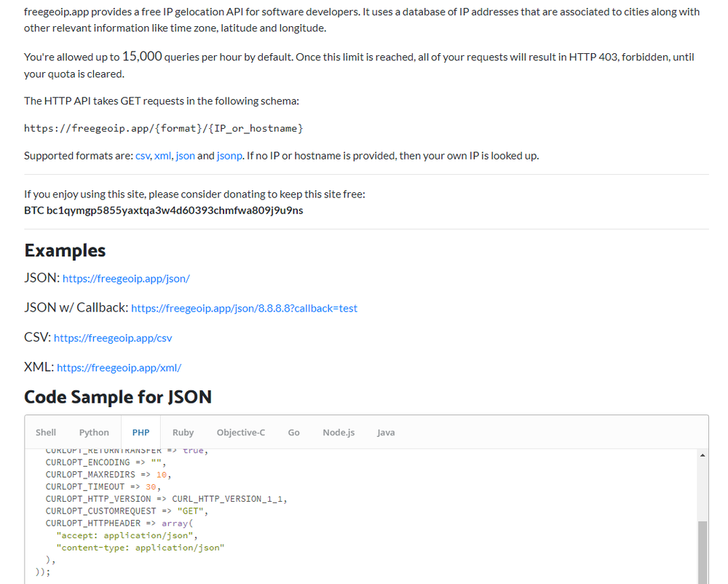Image resolution: width=728 pixels, height=584 pixels.
Task: Switch to the Ruby code tab
Action: (x=183, y=432)
